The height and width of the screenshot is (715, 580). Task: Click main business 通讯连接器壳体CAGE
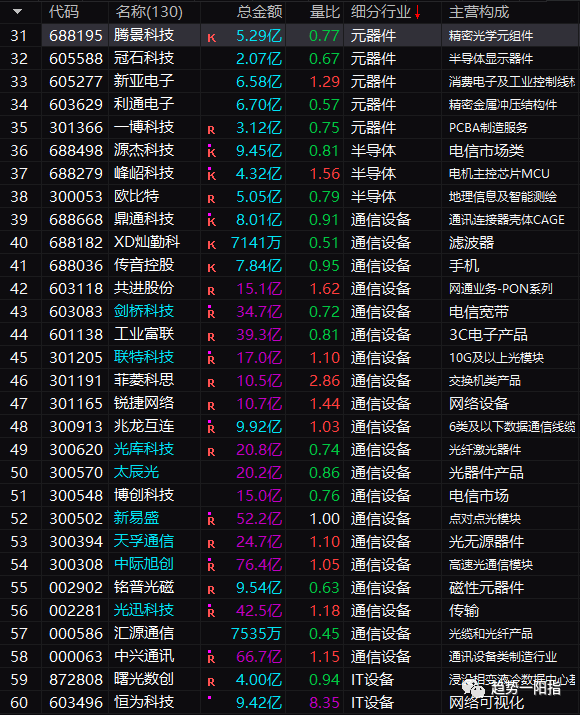(x=507, y=220)
